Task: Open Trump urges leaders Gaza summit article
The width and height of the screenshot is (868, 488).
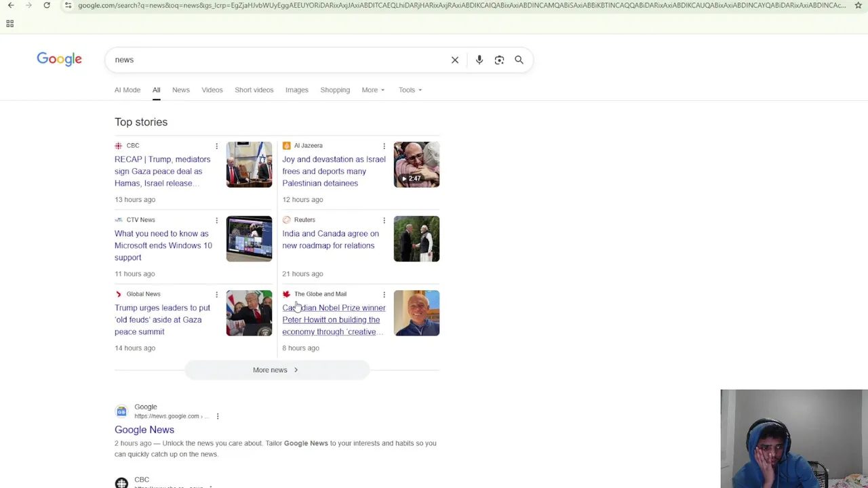Action: tap(162, 319)
